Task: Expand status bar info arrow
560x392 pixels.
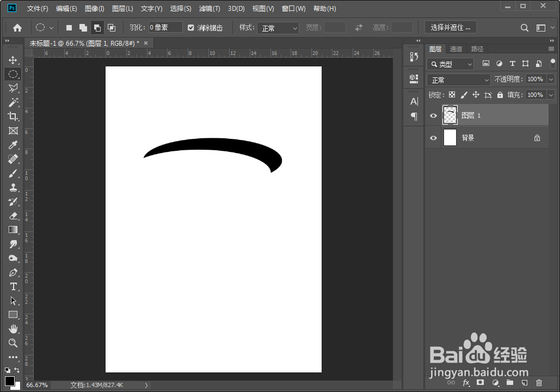Action: (146, 385)
